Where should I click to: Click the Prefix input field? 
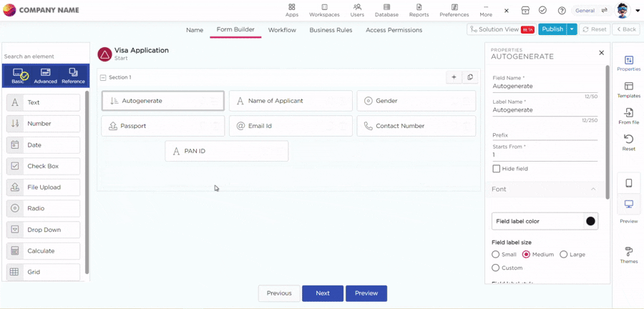pyautogui.click(x=544, y=135)
